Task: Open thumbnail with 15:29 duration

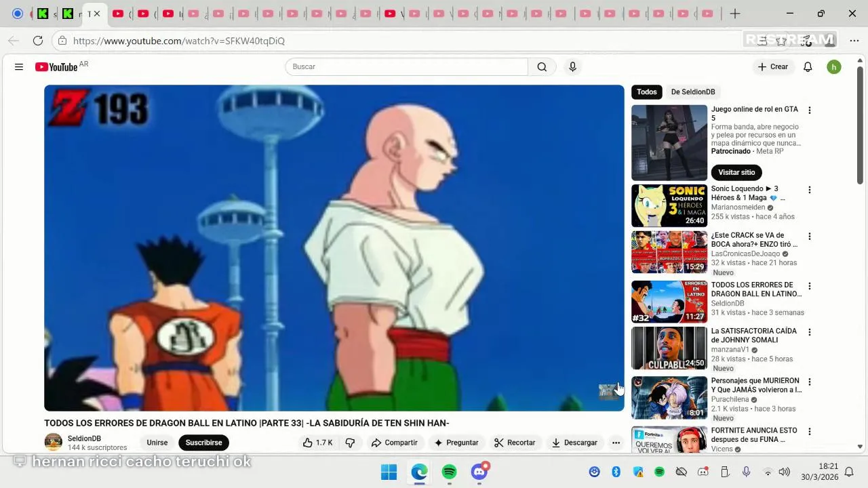Action: coord(669,252)
